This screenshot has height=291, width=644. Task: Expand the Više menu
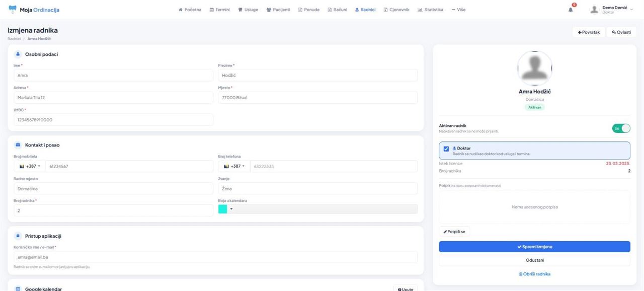pyautogui.click(x=458, y=10)
